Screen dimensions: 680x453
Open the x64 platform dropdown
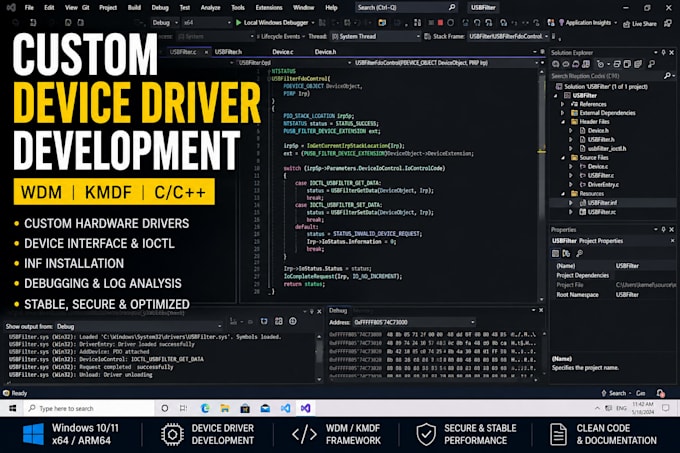pyautogui.click(x=206, y=23)
